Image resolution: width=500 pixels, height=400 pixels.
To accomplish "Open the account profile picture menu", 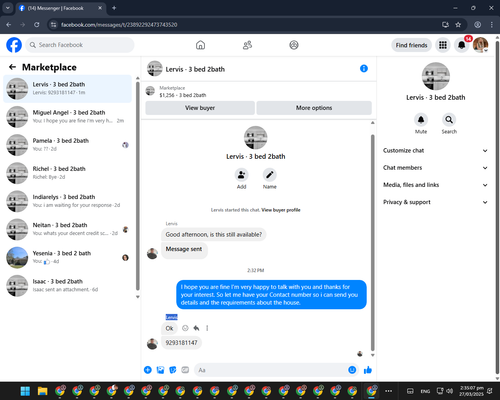I will (480, 45).
